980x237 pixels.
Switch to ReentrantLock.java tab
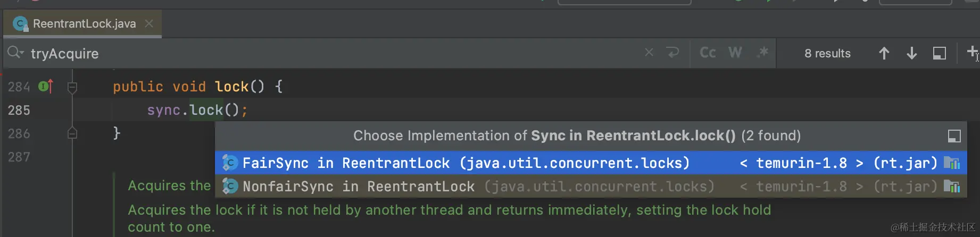pyautogui.click(x=84, y=24)
